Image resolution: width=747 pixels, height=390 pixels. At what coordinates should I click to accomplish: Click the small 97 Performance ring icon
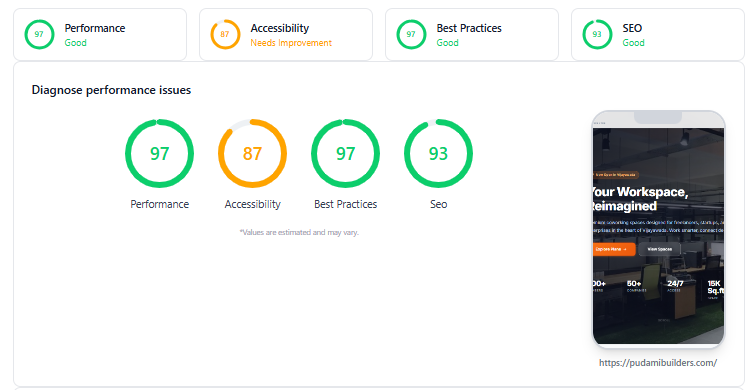click(39, 34)
